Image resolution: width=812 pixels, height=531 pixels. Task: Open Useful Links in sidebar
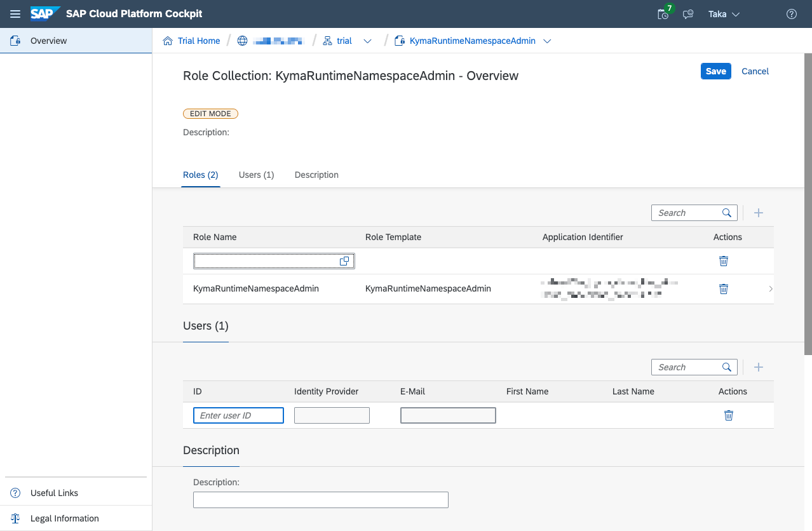click(76, 493)
